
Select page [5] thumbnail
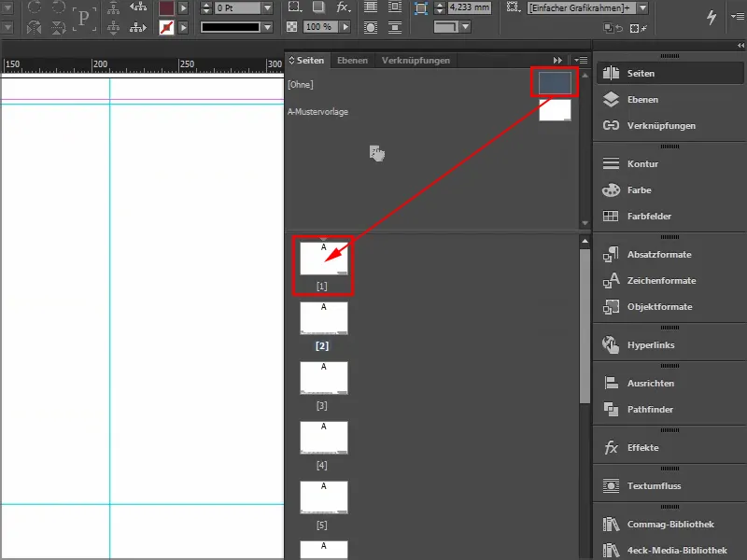[323, 497]
